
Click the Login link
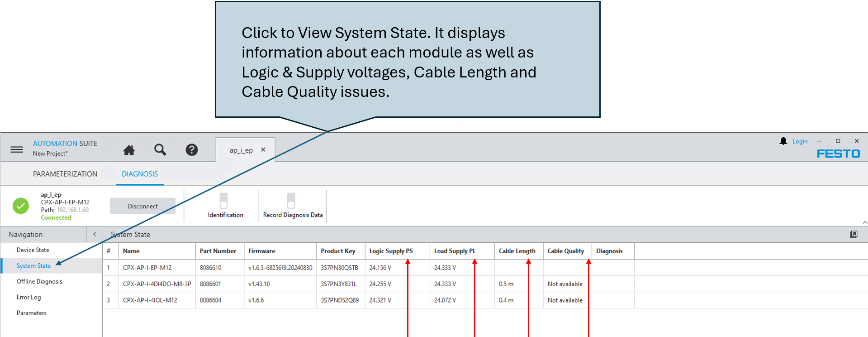coord(800,141)
